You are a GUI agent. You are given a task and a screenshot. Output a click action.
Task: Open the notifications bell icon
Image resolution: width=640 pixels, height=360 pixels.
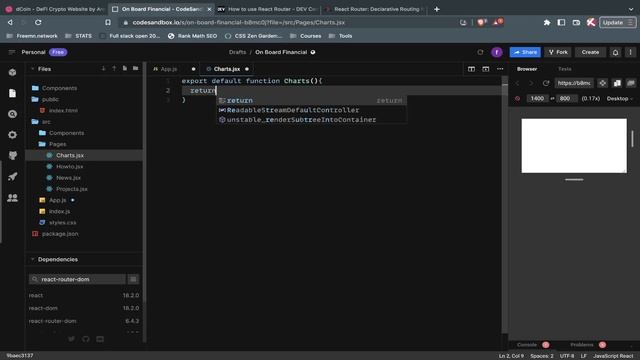tap(616, 52)
